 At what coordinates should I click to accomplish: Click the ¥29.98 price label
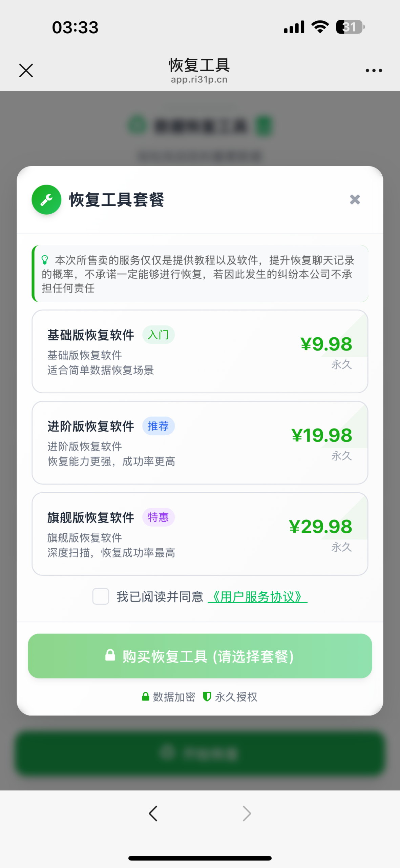point(320,527)
